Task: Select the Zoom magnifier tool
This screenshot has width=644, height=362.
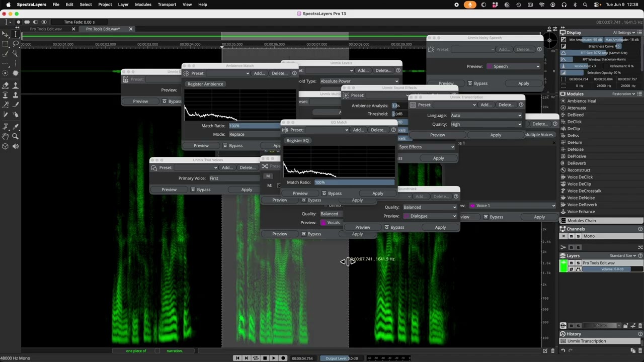Action: pos(16,136)
